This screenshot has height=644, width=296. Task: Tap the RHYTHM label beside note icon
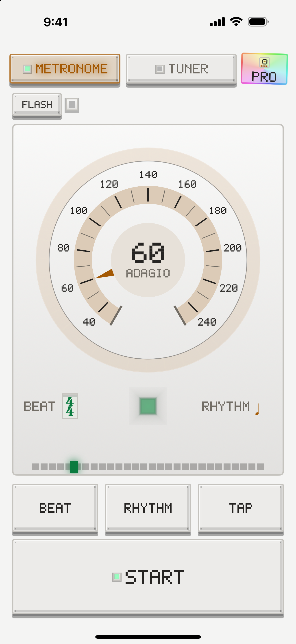coord(226,406)
